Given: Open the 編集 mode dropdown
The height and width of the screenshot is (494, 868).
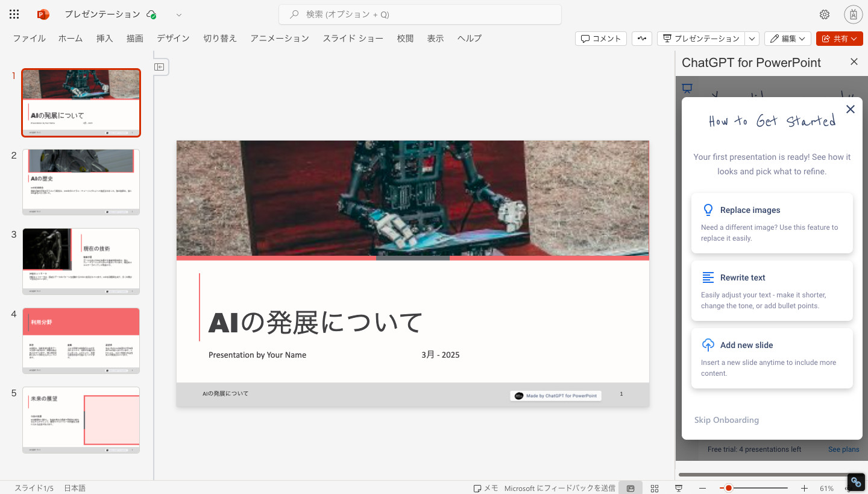Looking at the screenshot, I should point(788,39).
